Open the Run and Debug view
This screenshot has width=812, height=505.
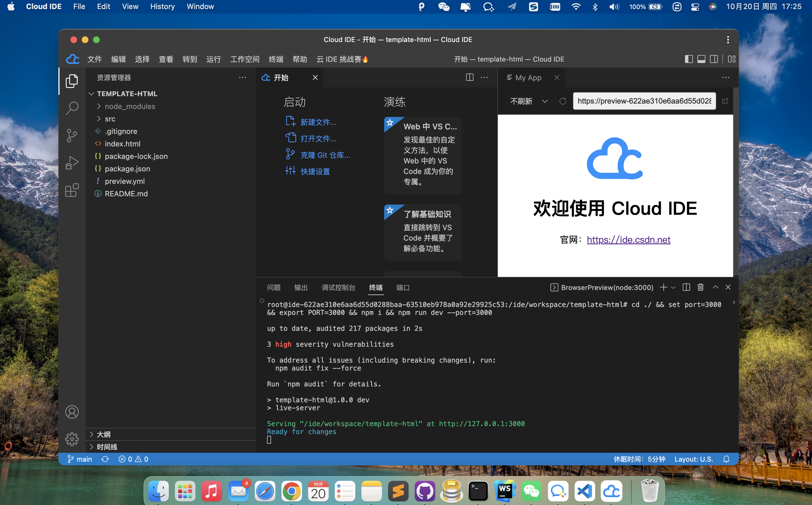pos(72,163)
